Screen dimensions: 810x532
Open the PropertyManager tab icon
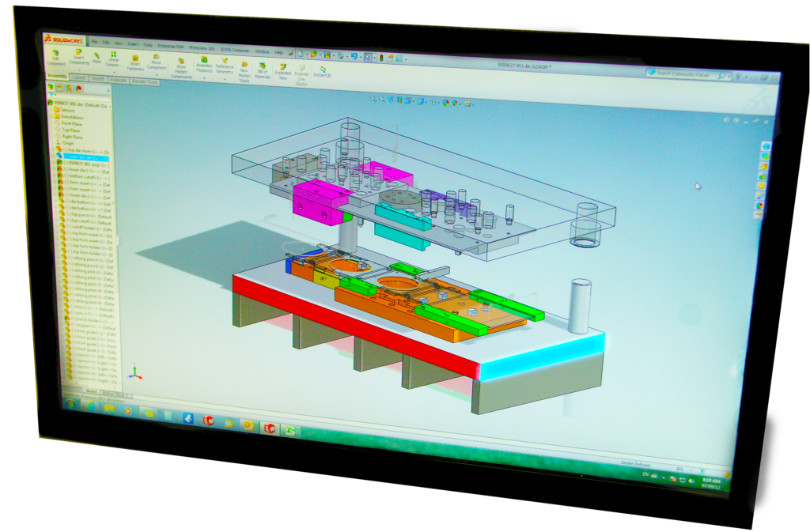(60, 88)
